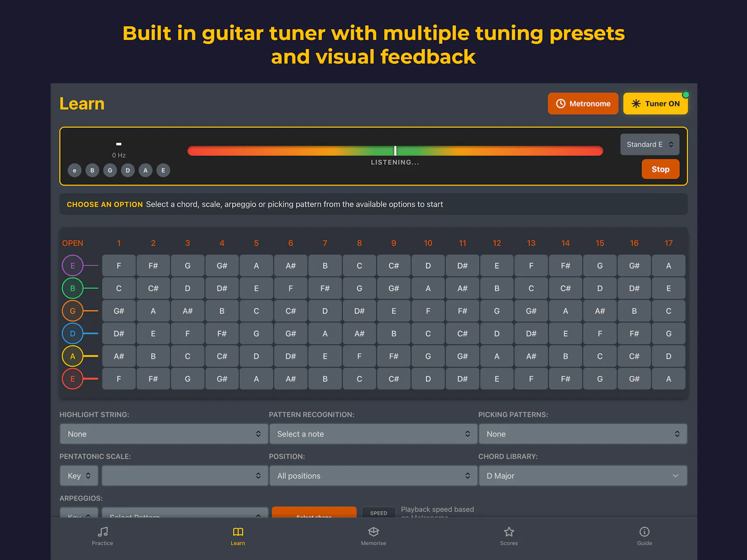The width and height of the screenshot is (747, 560).
Task: Expand the Picking Patterns dropdown
Action: click(x=583, y=434)
